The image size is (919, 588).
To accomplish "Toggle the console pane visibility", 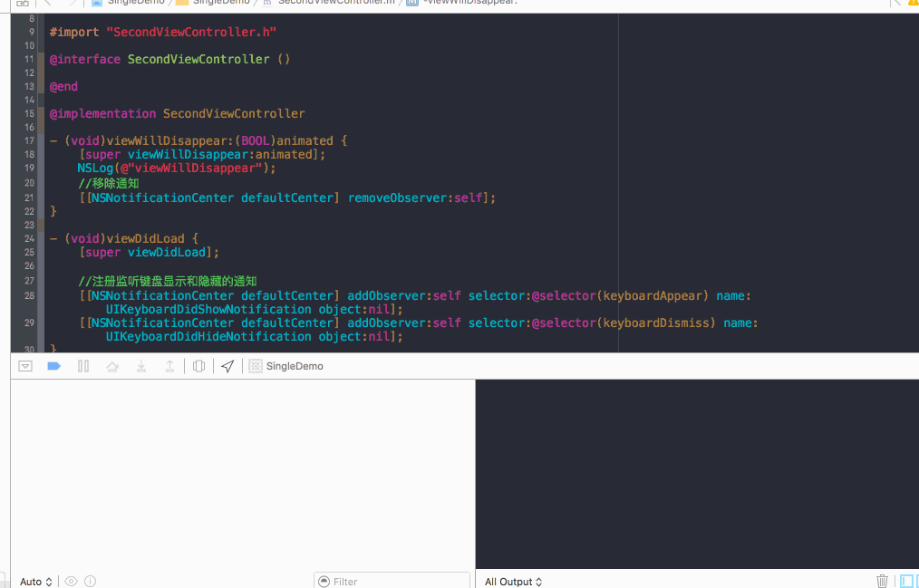I will coord(914,581).
